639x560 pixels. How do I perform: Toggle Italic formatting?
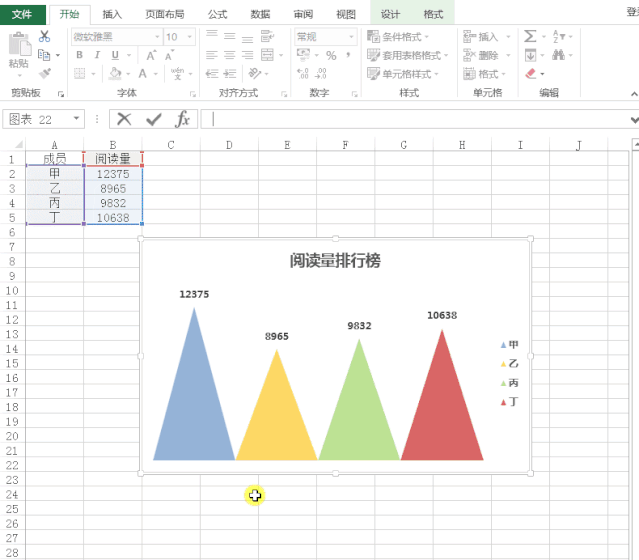(97, 55)
